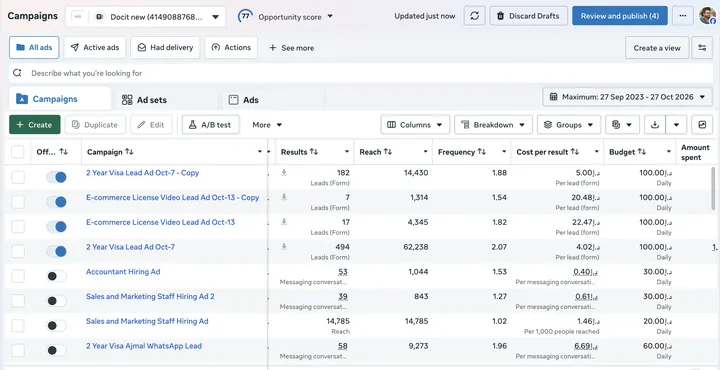The height and width of the screenshot is (370, 720).
Task: Open the Docit new ad account dropdown
Action: (x=146, y=17)
